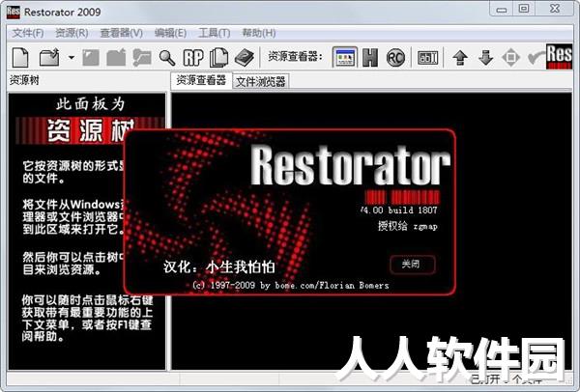Maximize the Restorator 2009 window
The width and height of the screenshot is (580, 392).
(524, 9)
